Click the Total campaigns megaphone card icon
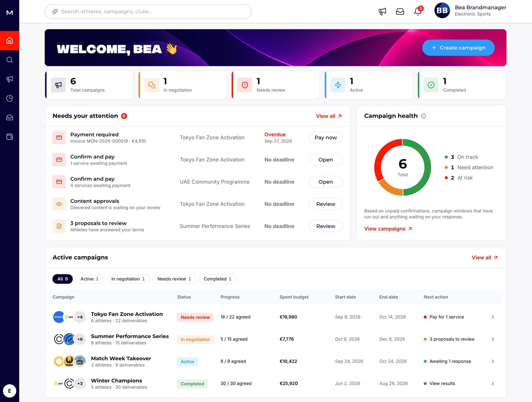Screen dimensions: 532x402 pyautogui.click(x=59, y=85)
